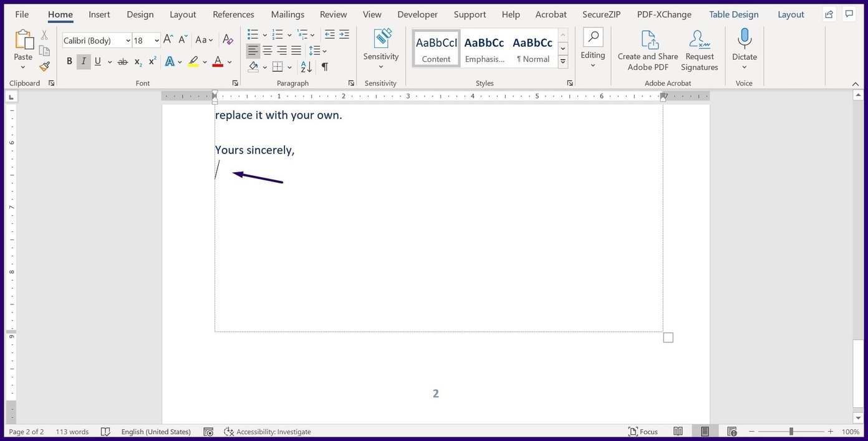Toggle the Show/Hide paragraph marks
868x441 pixels.
tap(324, 67)
